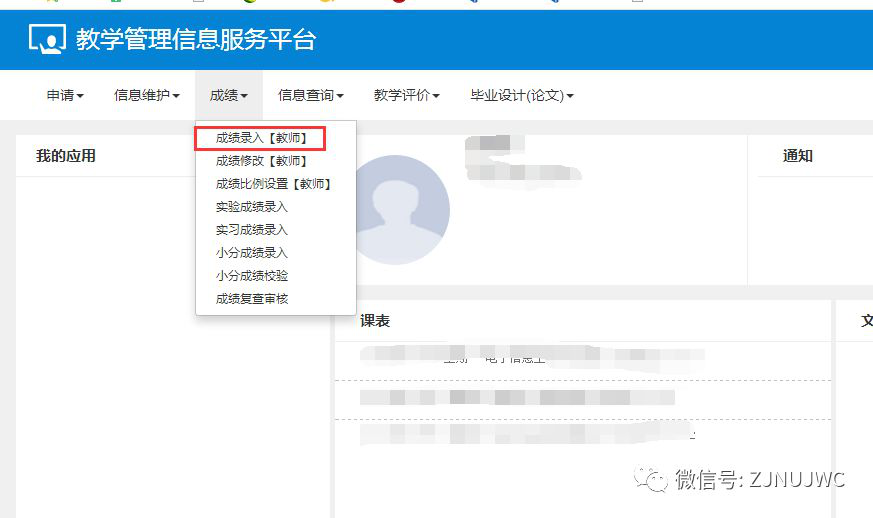The height and width of the screenshot is (518, 873).
Task: Choose 成绩修改【教师】 menu entry
Action: click(261, 161)
